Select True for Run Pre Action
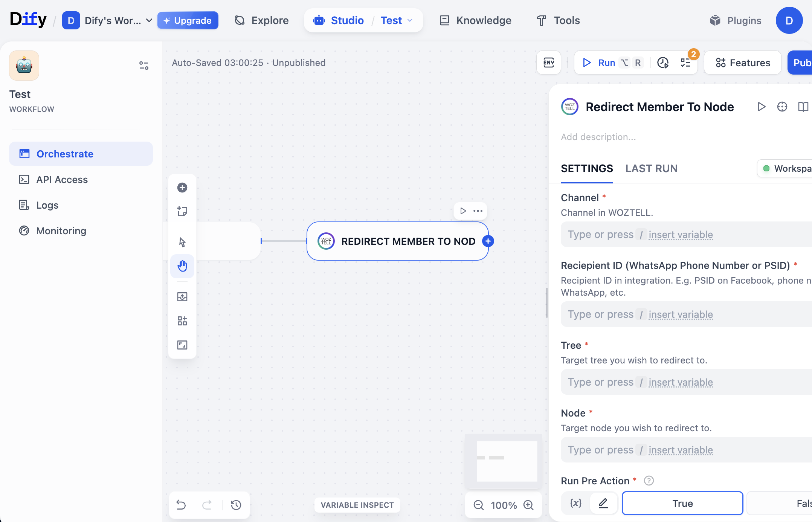Screen dimensions: 812x522 pyautogui.click(x=682, y=503)
